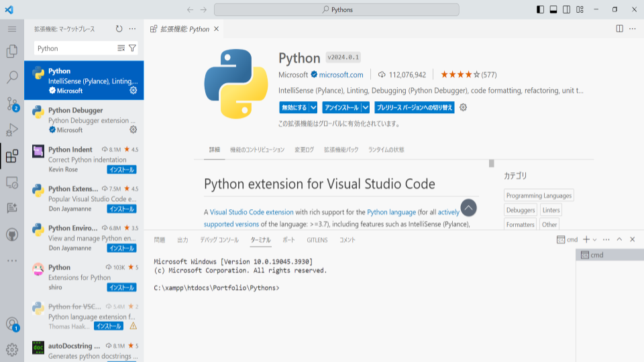Screen dimensions: 644x362
Task: Click the アンインストール button
Action: pyautogui.click(x=341, y=107)
